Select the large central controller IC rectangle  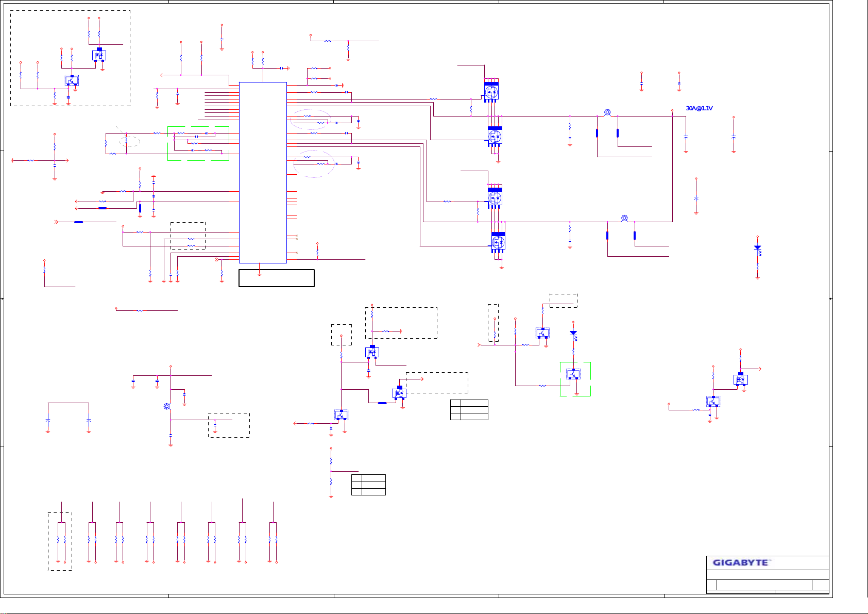click(263, 172)
